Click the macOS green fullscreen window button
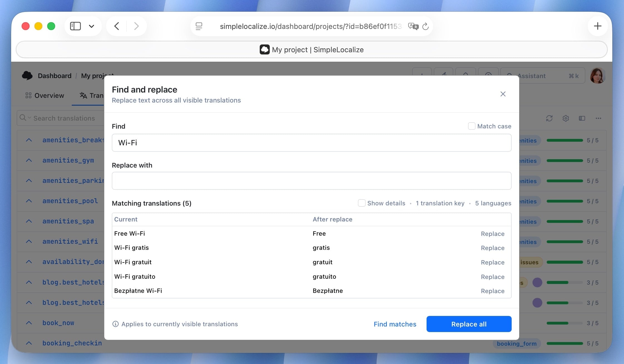The image size is (624, 364). [51, 26]
